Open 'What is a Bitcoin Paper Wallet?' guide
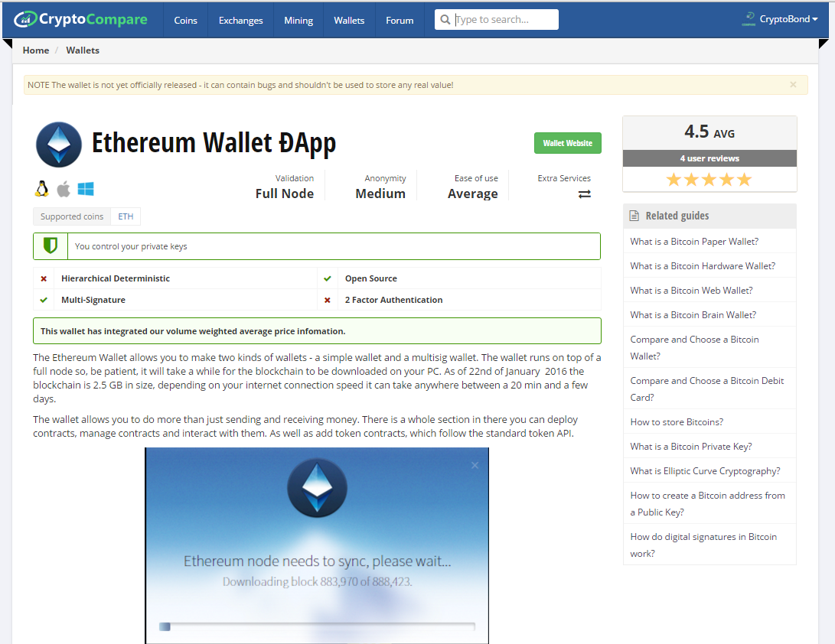 (694, 242)
